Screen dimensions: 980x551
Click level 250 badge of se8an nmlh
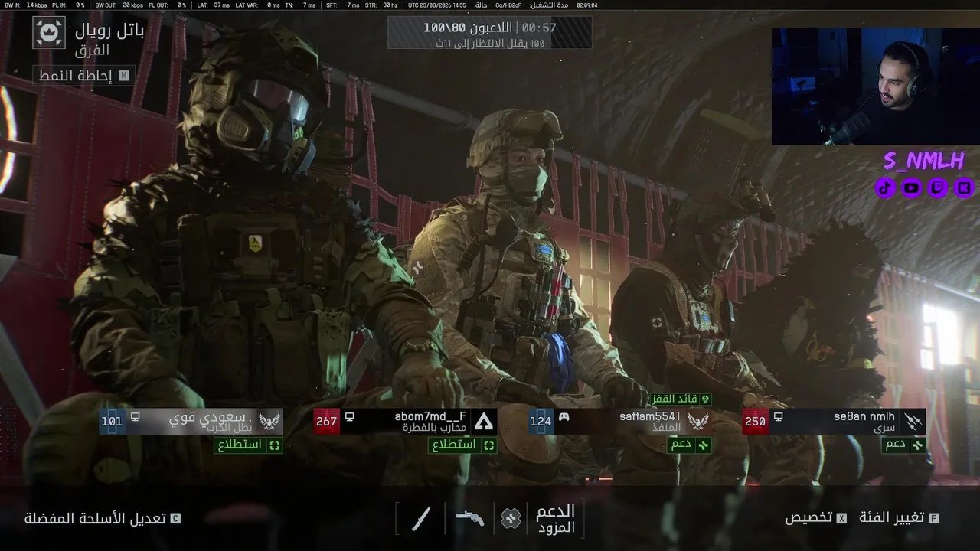[x=755, y=421]
